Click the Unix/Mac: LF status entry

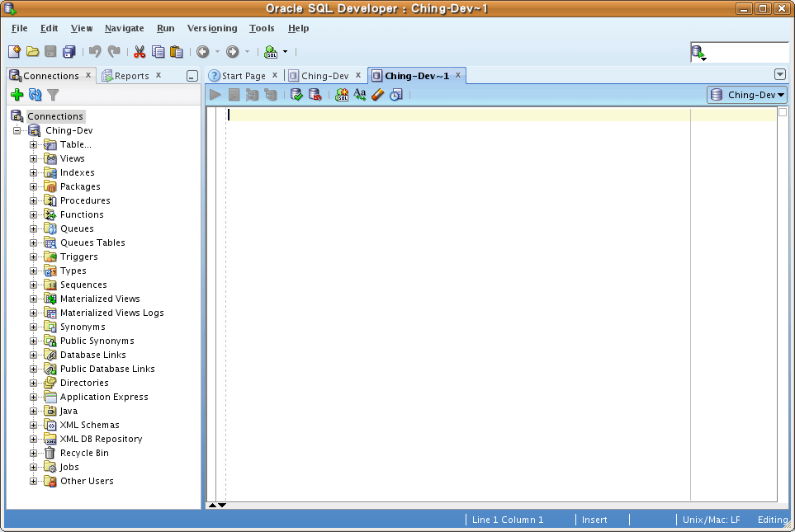tap(711, 520)
